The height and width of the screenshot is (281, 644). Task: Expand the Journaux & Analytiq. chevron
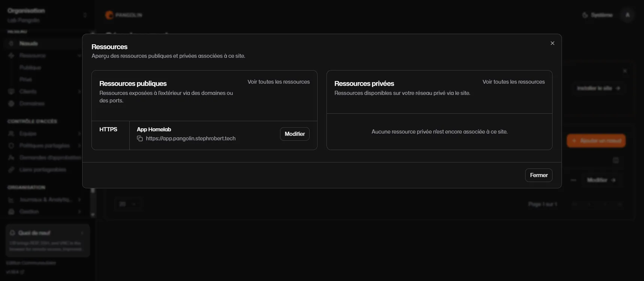coord(79,200)
